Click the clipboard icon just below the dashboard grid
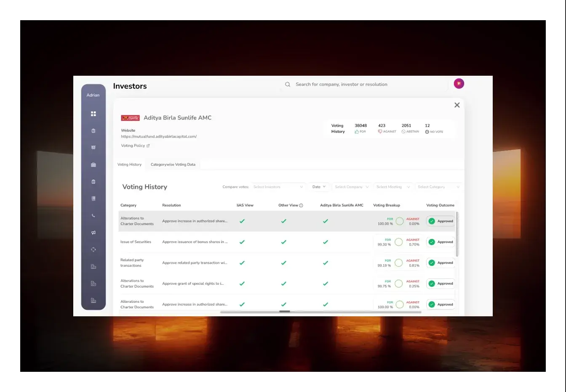566x392 pixels. coord(93,131)
